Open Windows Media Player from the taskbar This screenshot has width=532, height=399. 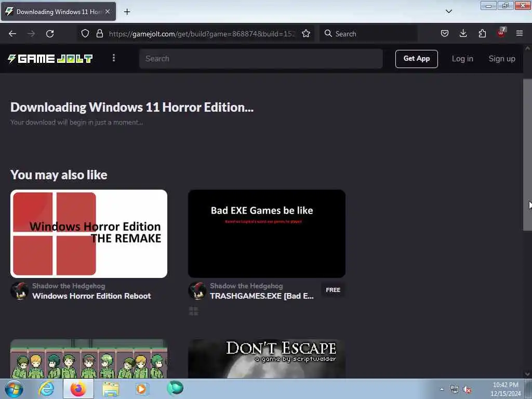click(x=142, y=389)
